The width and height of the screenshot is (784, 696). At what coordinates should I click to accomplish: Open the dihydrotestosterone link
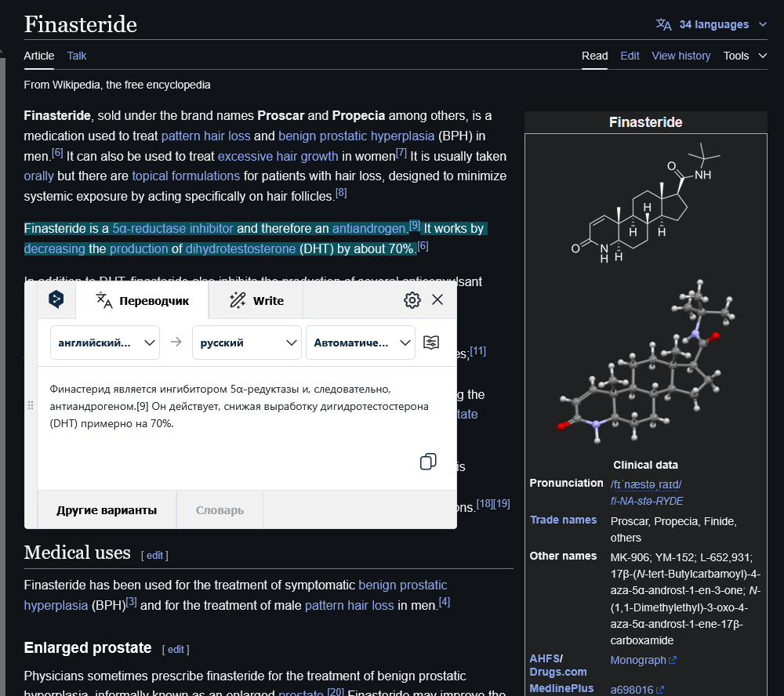pos(241,248)
